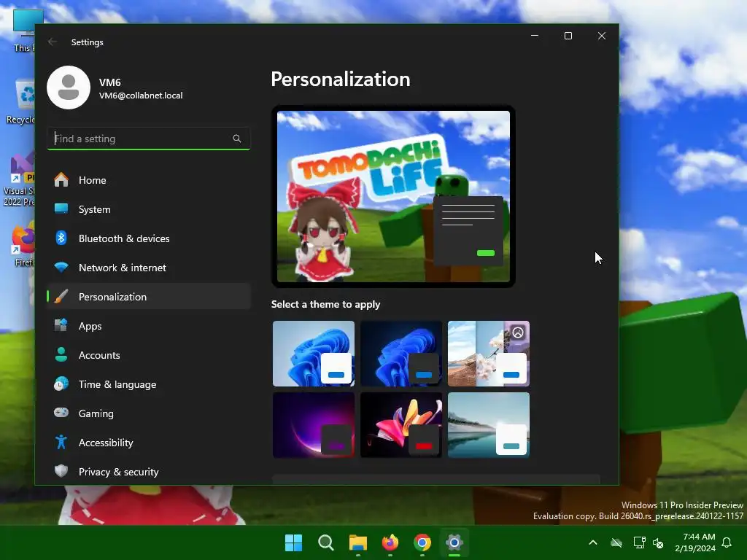Select the This PC desktop icon
The height and width of the screenshot is (560, 747).
point(23,31)
